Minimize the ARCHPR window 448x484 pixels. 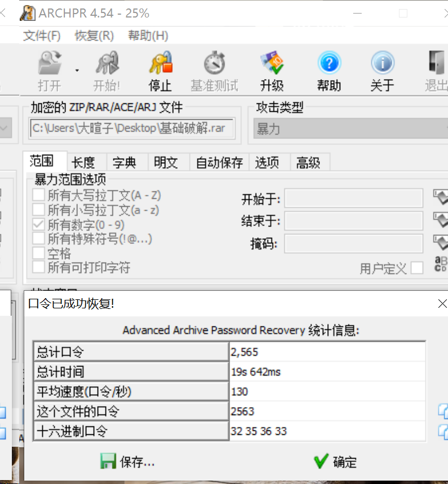pyautogui.click(x=357, y=14)
